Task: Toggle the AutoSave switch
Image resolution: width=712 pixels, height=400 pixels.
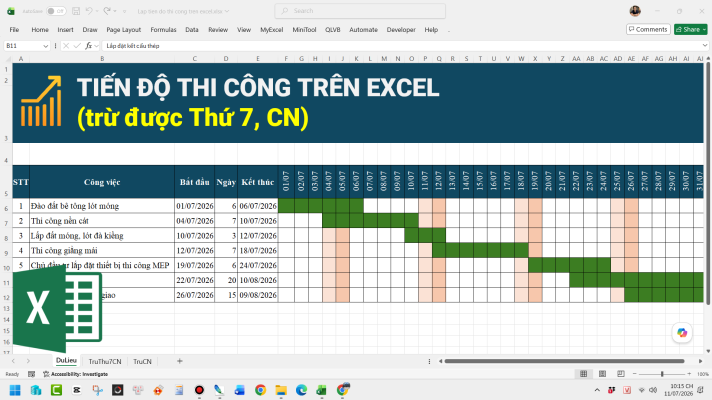Action: pos(56,11)
